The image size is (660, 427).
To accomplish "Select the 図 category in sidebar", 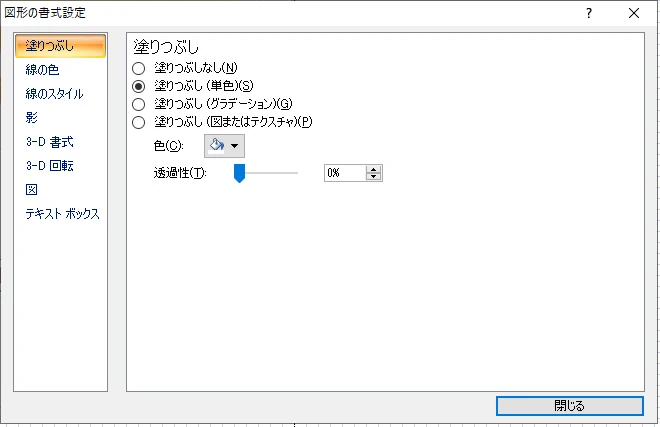I will tap(32, 190).
